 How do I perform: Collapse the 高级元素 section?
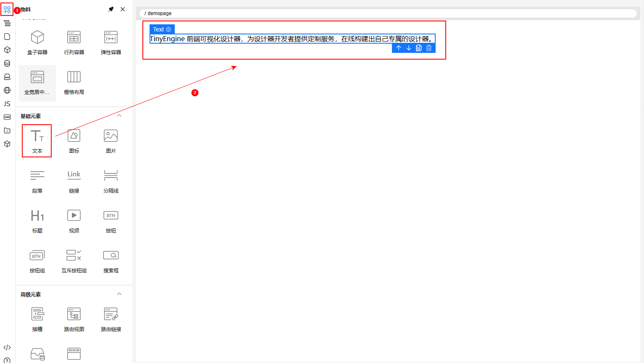coord(119,294)
